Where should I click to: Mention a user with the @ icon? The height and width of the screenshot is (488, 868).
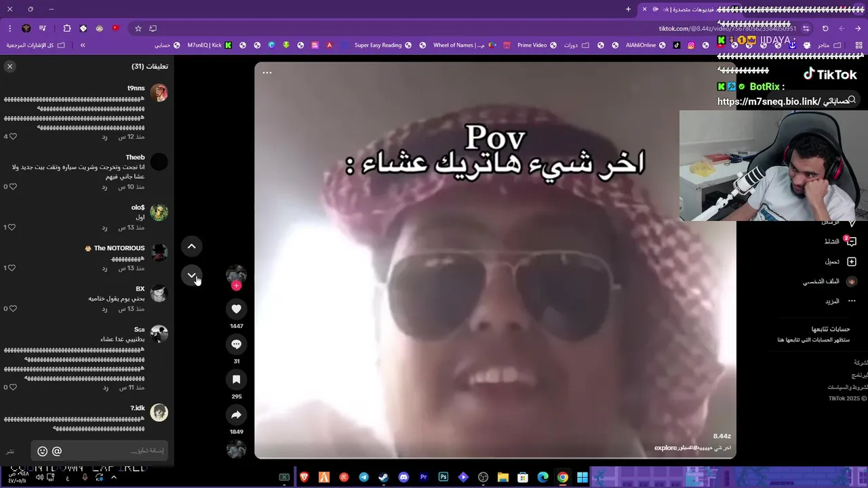57,451
